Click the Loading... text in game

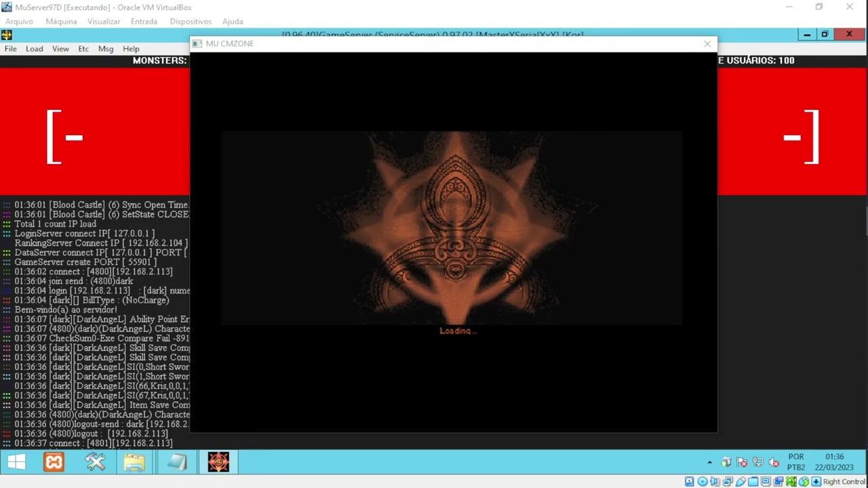click(458, 331)
